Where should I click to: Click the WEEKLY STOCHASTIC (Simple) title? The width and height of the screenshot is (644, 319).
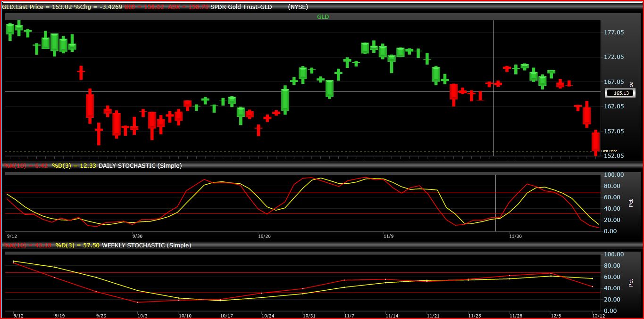pyautogui.click(x=147, y=245)
